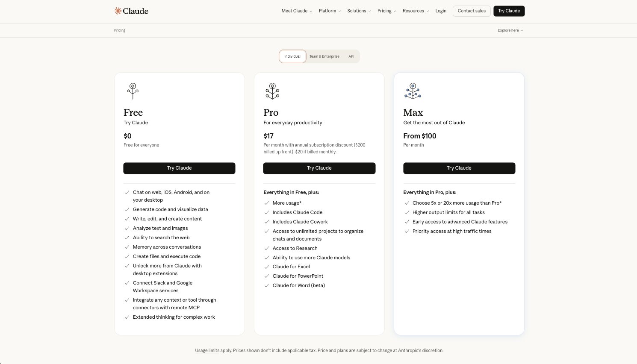Click 'Unlock more from Claude with desktop extensions'
This screenshot has height=364, width=637.
point(167,270)
